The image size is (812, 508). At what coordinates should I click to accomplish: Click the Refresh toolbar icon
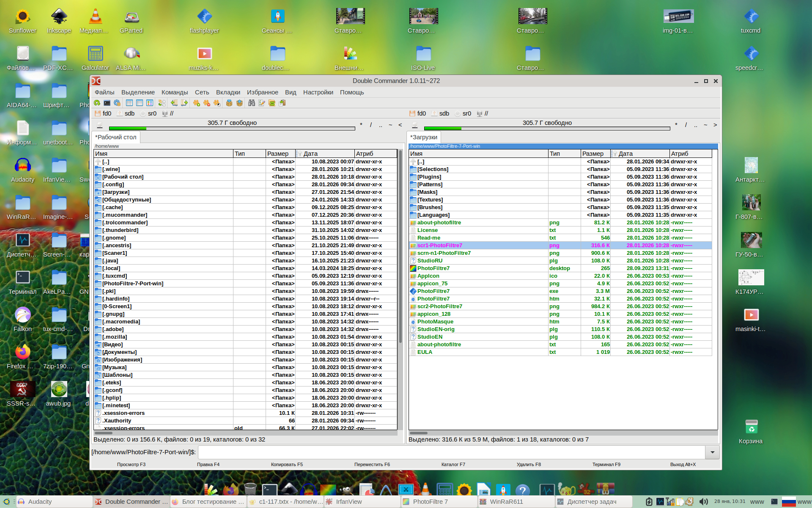click(x=97, y=103)
